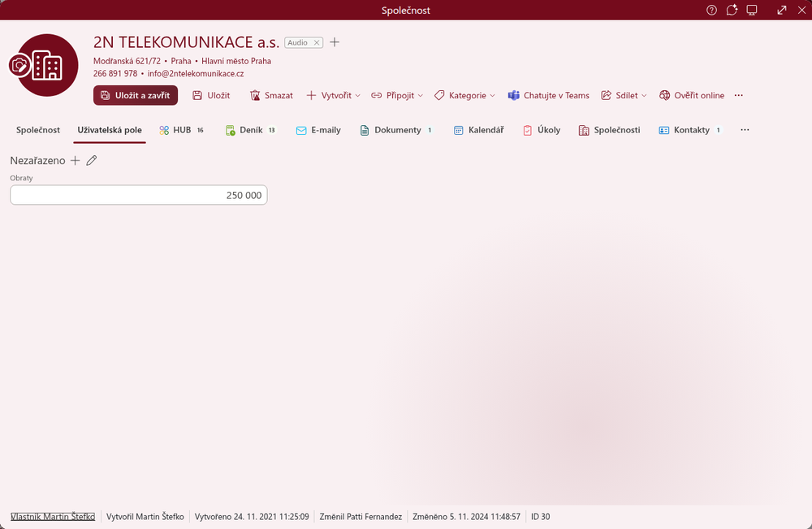Open the help question mark icon
812x529 pixels.
[711, 11]
